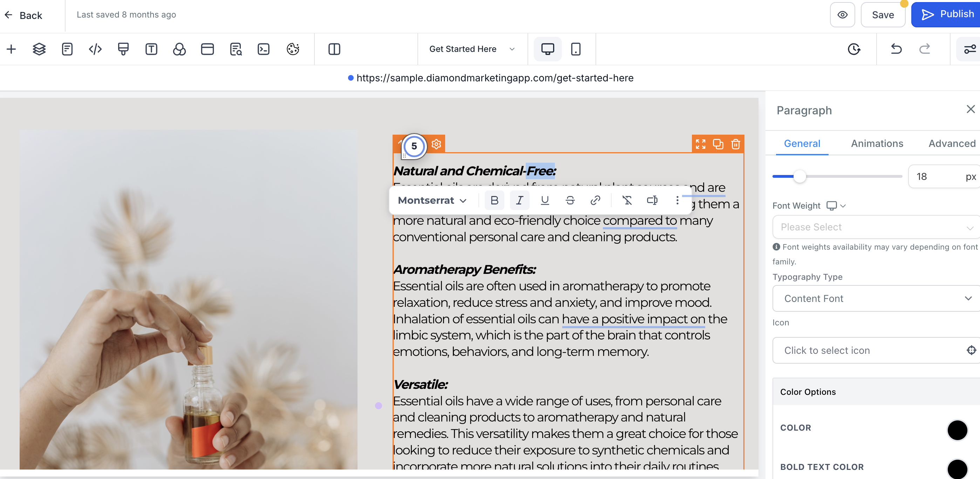
Task: Switch to the Advanced tab
Action: [952, 143]
